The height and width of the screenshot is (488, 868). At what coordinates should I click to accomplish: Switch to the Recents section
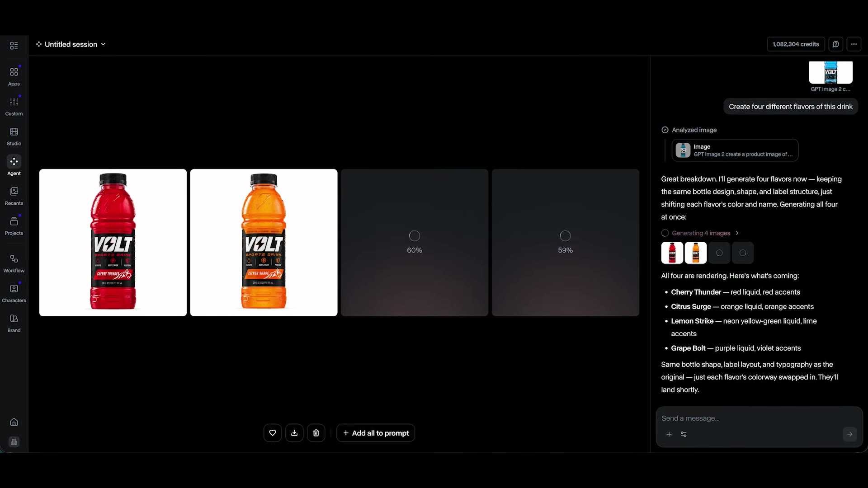pos(14,196)
